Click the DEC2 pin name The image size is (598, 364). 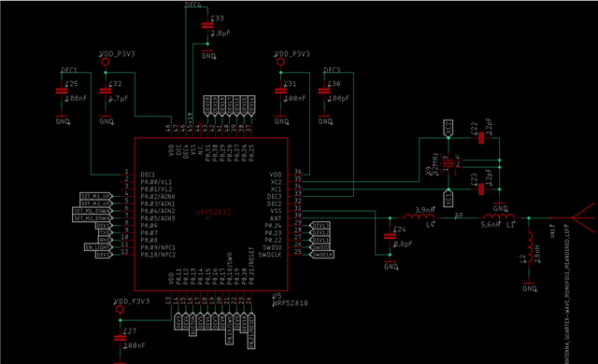(274, 203)
